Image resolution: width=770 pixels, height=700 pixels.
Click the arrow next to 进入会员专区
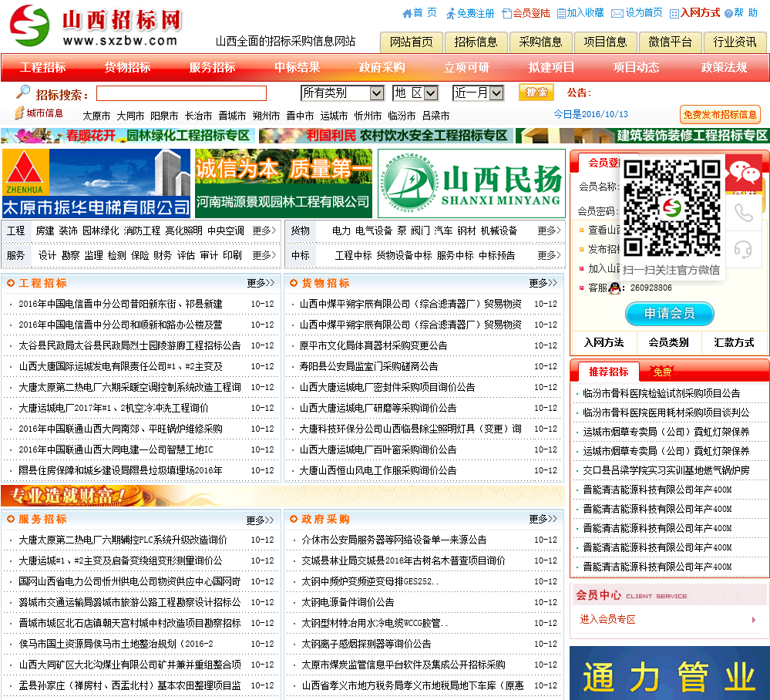click(754, 620)
